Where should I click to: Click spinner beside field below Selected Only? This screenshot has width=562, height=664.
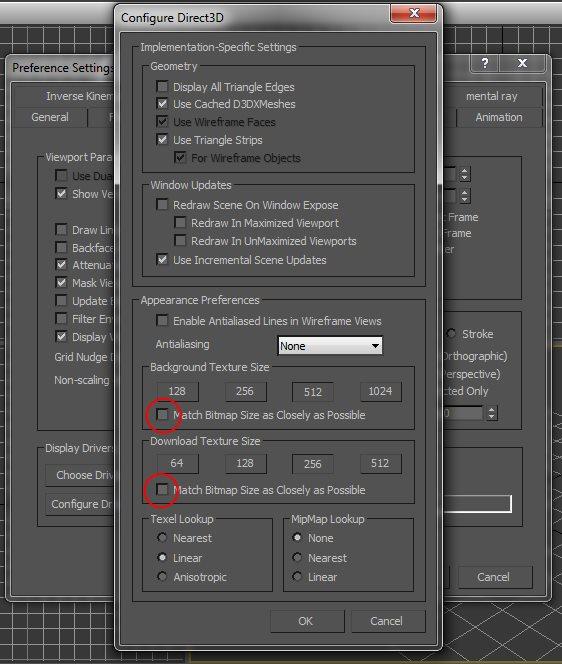pos(491,413)
